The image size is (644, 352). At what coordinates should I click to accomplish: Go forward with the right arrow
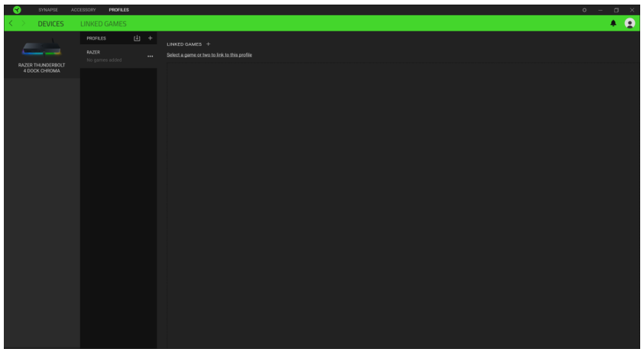click(23, 24)
